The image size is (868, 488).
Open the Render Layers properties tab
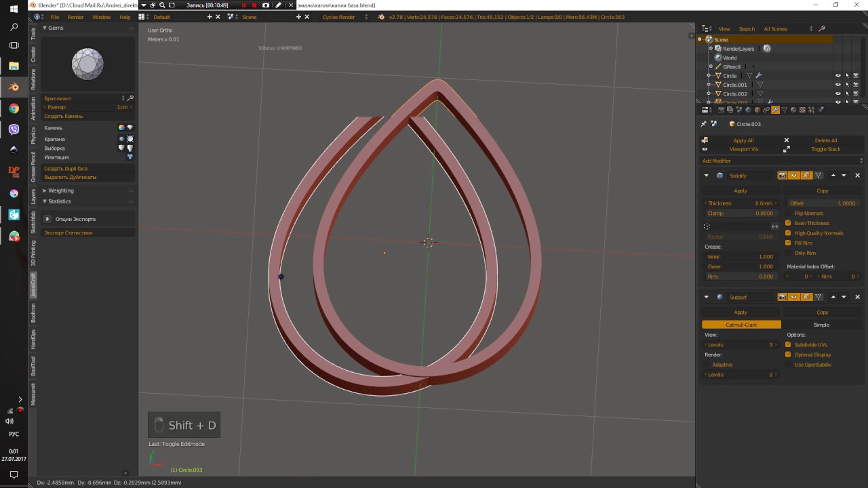[x=730, y=110]
